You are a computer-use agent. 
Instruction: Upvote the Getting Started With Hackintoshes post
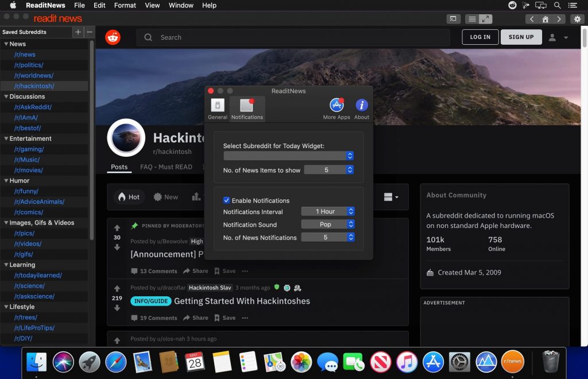click(x=117, y=288)
